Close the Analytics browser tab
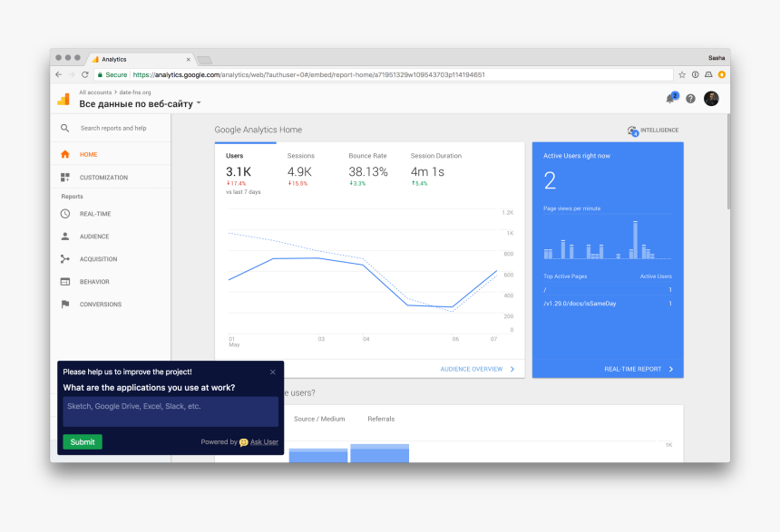 point(188,59)
